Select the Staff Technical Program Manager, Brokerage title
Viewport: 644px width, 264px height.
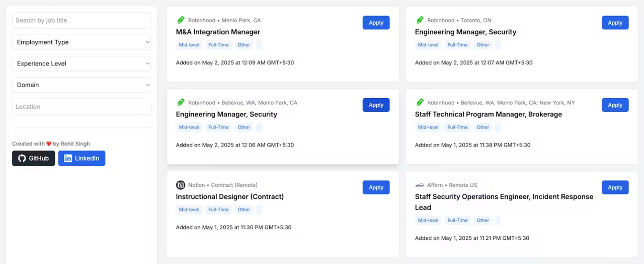point(489,114)
